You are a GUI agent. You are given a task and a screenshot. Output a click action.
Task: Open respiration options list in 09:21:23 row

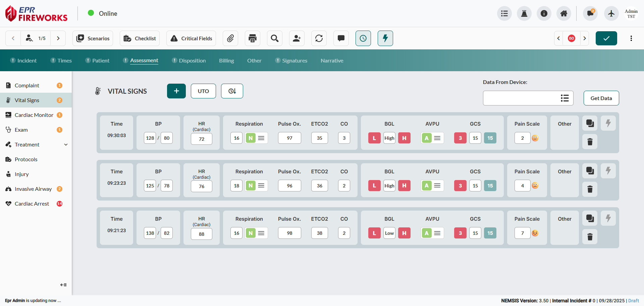point(261,233)
